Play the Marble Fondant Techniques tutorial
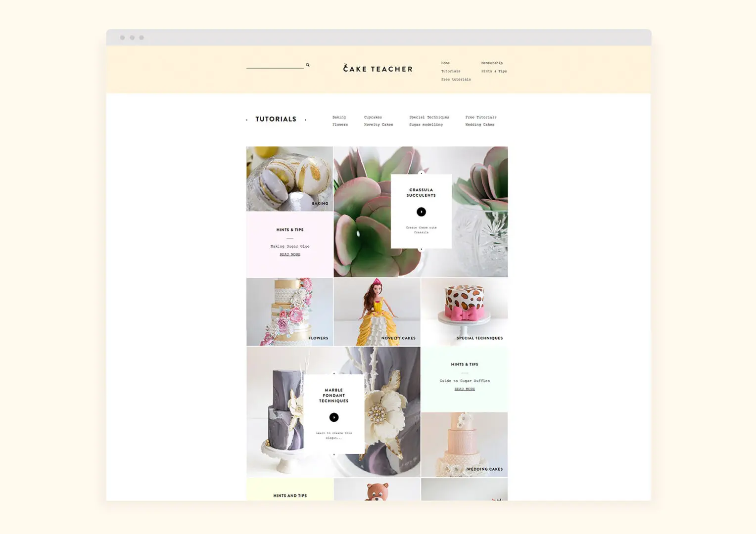 pos(334,417)
